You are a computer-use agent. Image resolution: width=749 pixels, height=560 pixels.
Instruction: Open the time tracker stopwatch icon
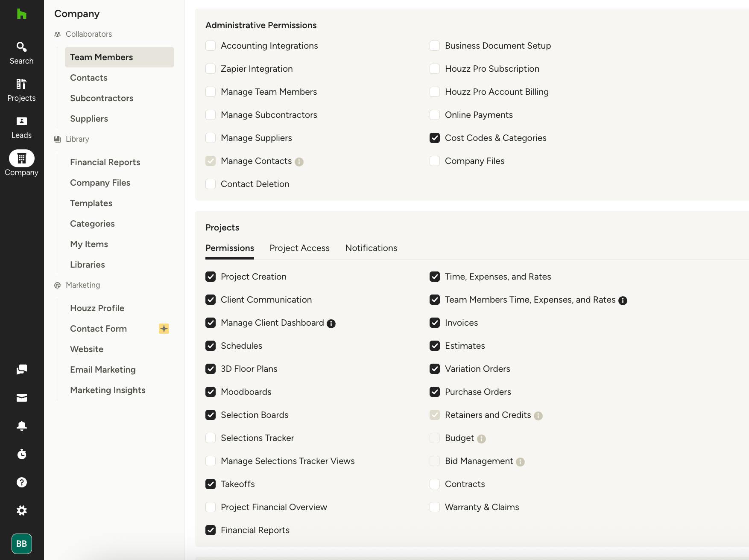pos(22,454)
